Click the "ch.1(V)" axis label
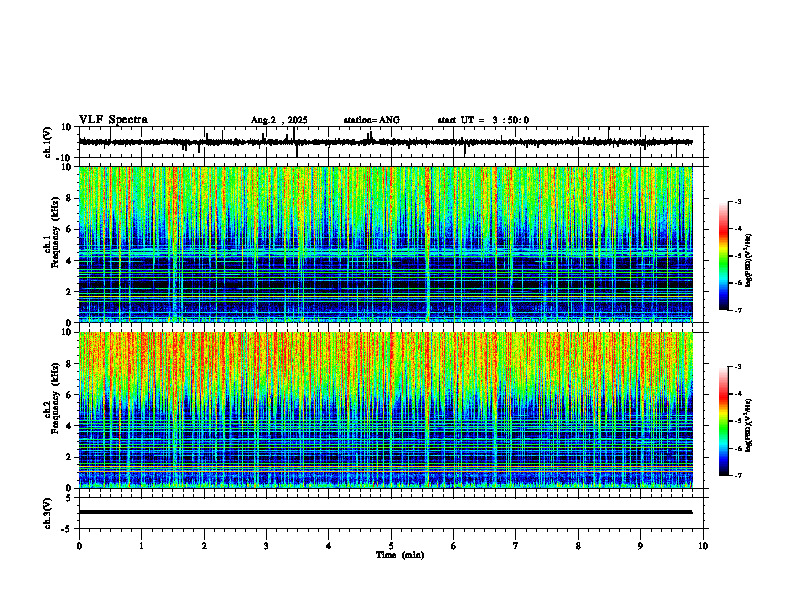This screenshot has width=792, height=612. (x=48, y=142)
